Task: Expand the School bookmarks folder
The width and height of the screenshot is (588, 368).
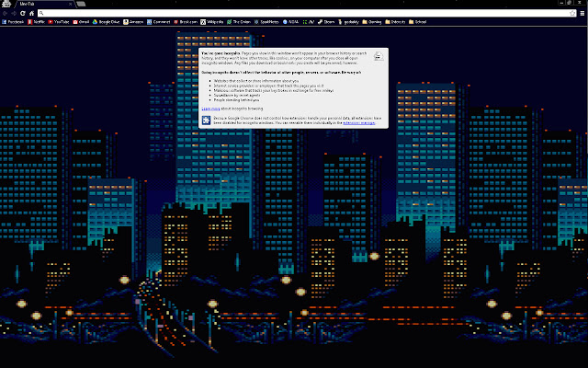Action: [x=417, y=22]
